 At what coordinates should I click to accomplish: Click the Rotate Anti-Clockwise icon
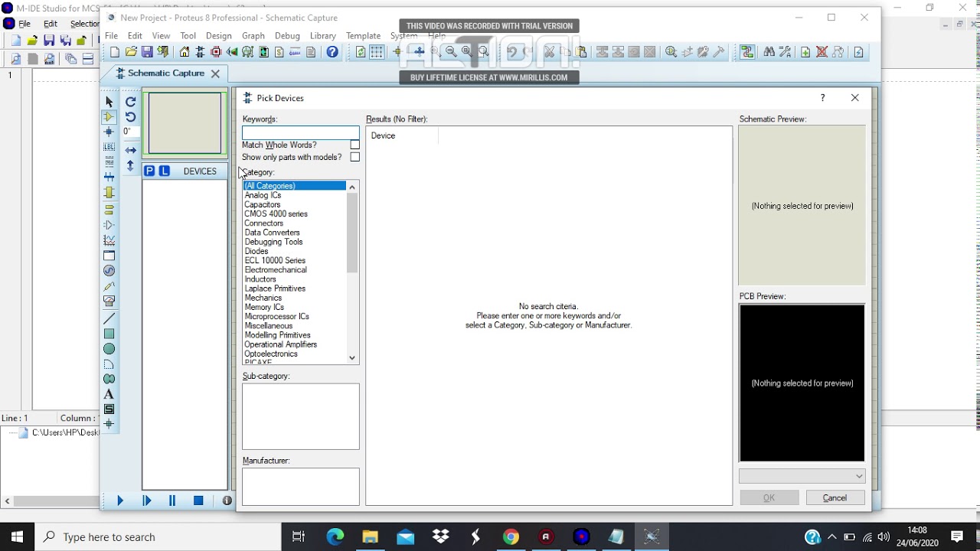point(131,117)
